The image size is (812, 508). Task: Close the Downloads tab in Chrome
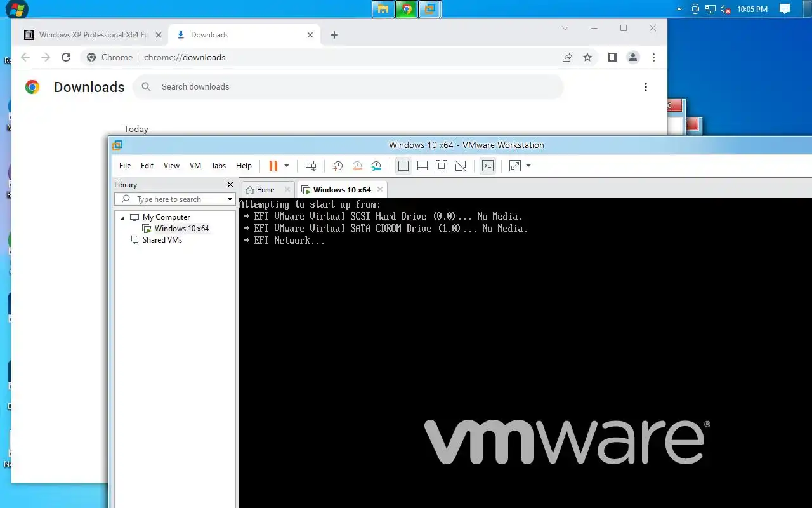(x=310, y=35)
